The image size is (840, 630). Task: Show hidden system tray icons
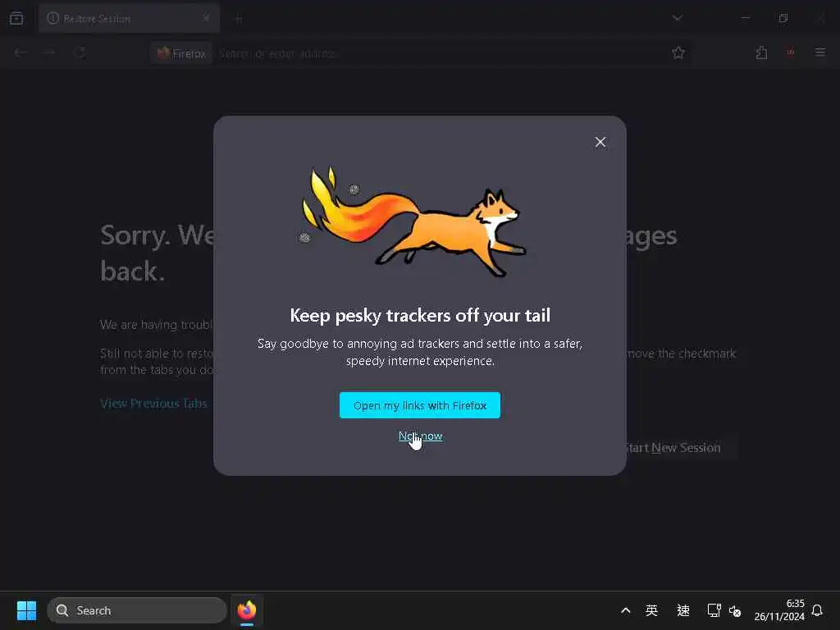click(625, 610)
